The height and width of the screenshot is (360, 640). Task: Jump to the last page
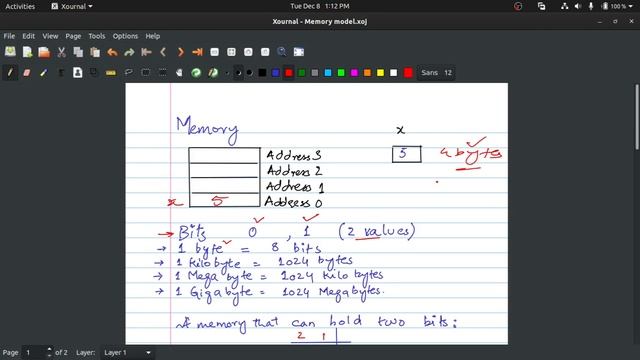pos(197,52)
